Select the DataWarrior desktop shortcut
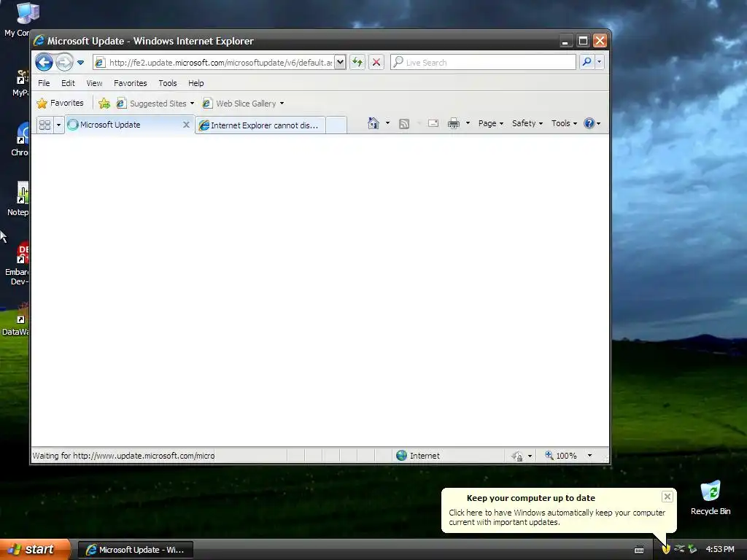Viewport: 747px width, 560px height. (15, 320)
